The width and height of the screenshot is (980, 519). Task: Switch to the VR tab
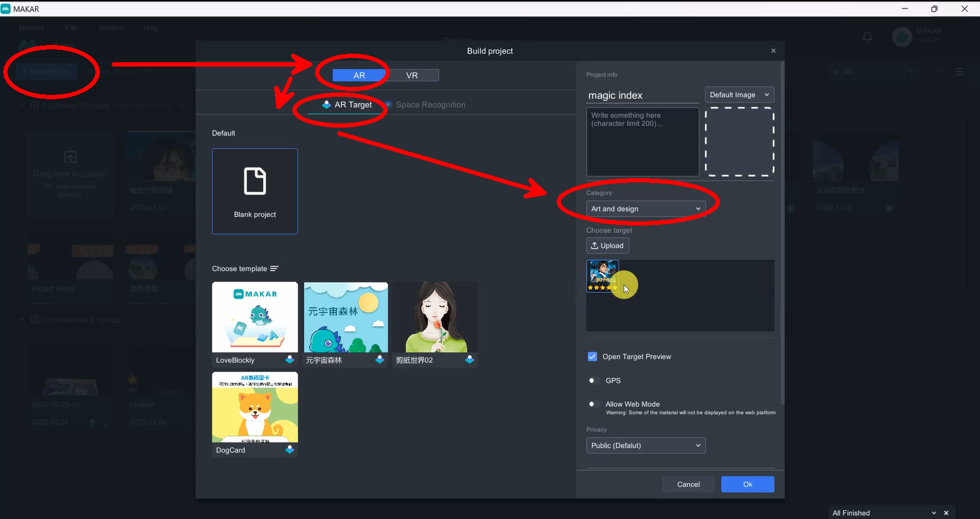412,75
